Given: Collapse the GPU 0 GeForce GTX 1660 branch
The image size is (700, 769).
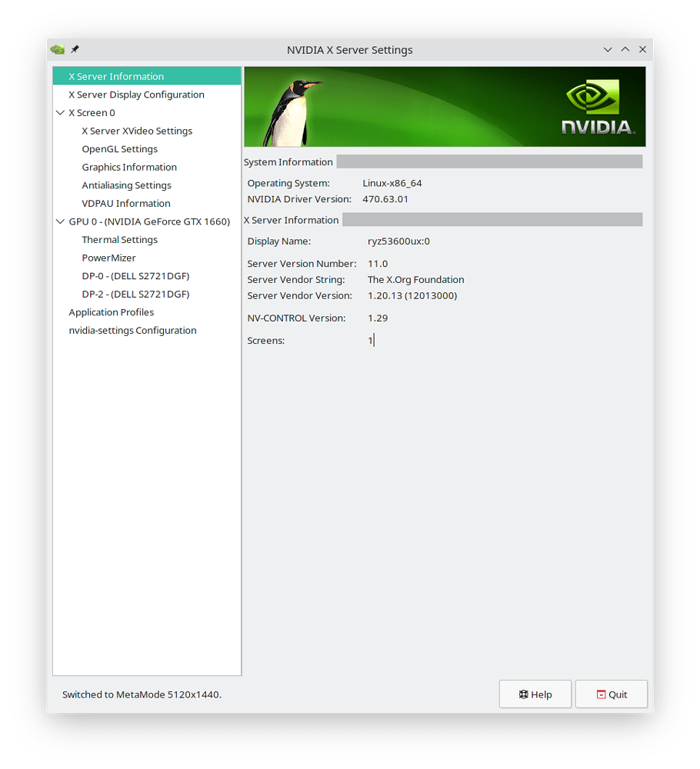Looking at the screenshot, I should click(x=60, y=221).
